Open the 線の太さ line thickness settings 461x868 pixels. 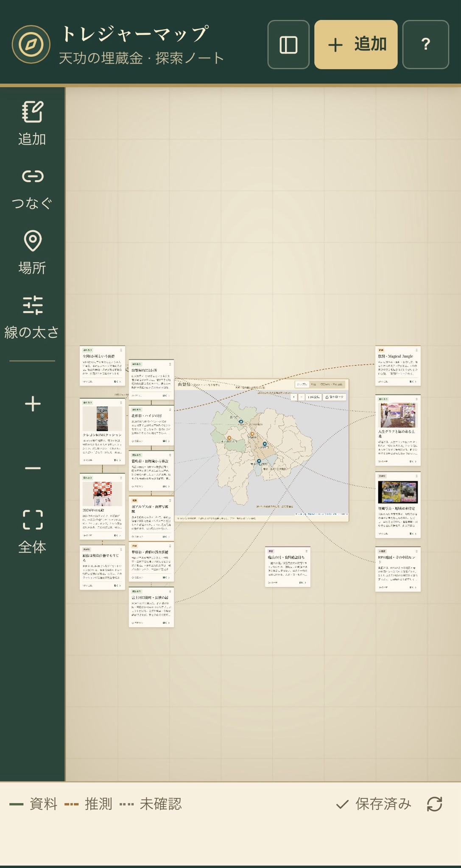32,317
